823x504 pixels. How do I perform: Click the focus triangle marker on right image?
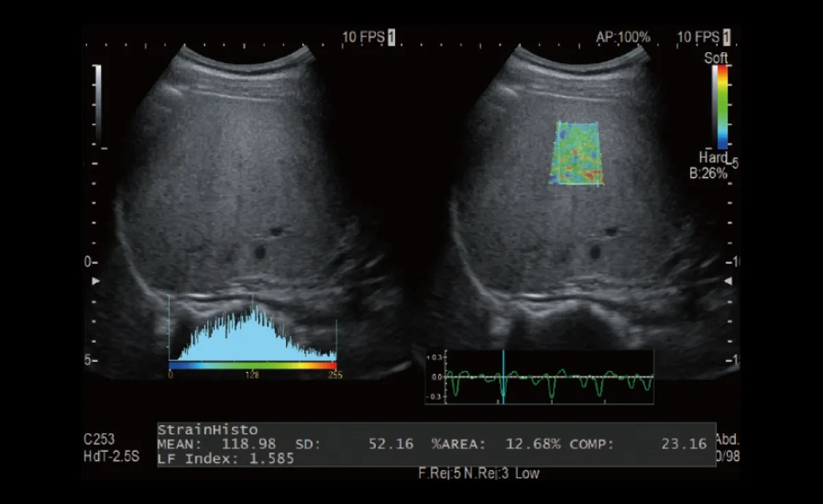tap(729, 282)
